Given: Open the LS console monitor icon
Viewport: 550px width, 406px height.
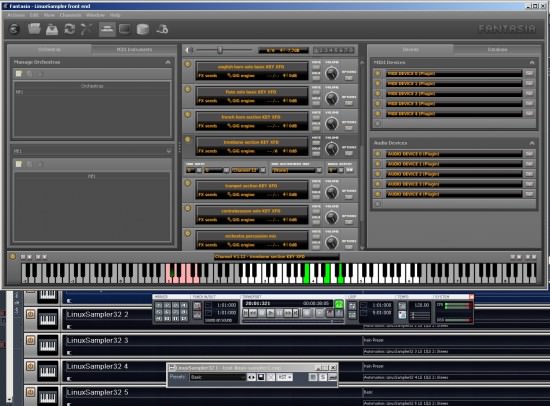Looking at the screenshot, I should coord(125,29).
